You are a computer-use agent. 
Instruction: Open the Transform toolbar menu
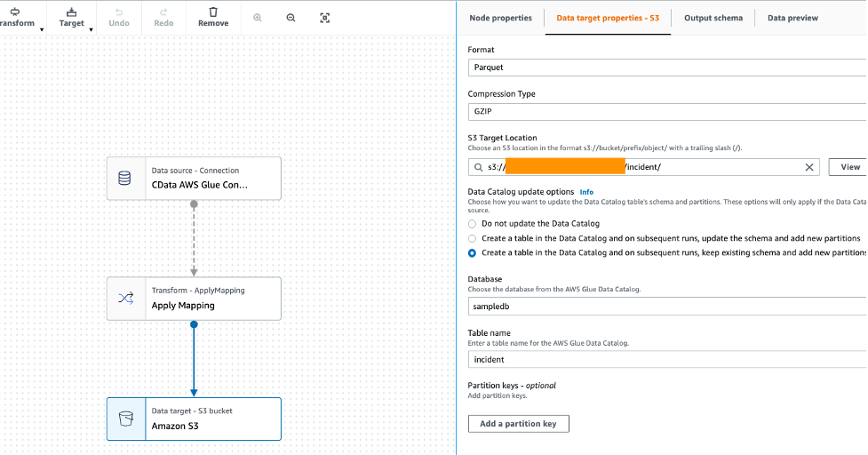click(20, 18)
